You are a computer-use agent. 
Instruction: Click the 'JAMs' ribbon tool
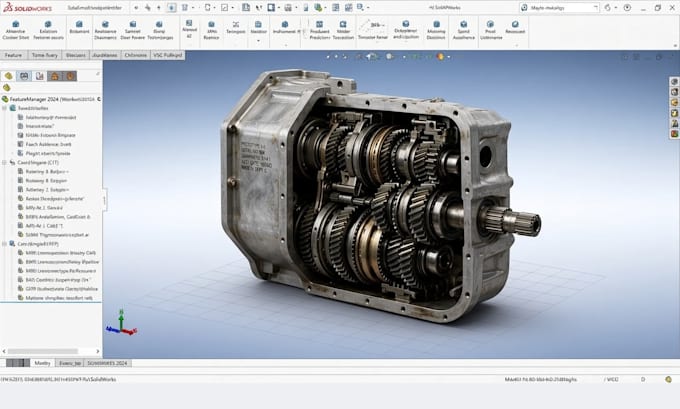pos(211,30)
